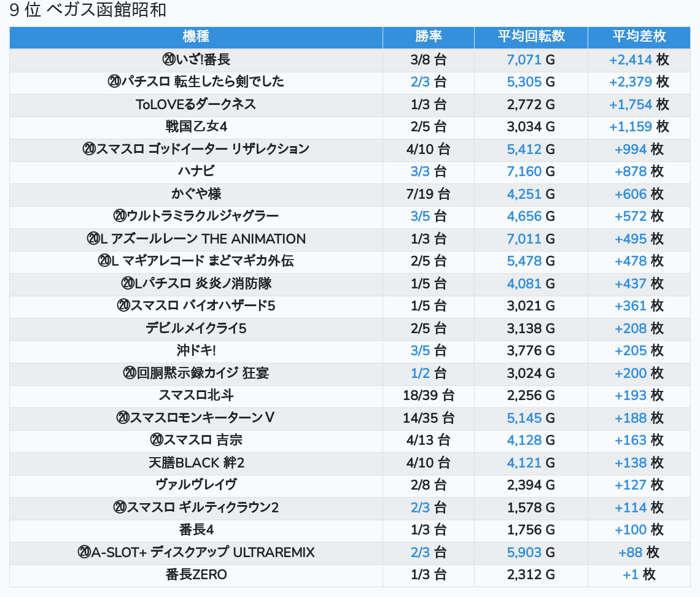The width and height of the screenshot is (700, 597).
Task: Select the スマスロ北斗 machine name
Action: pos(196,396)
